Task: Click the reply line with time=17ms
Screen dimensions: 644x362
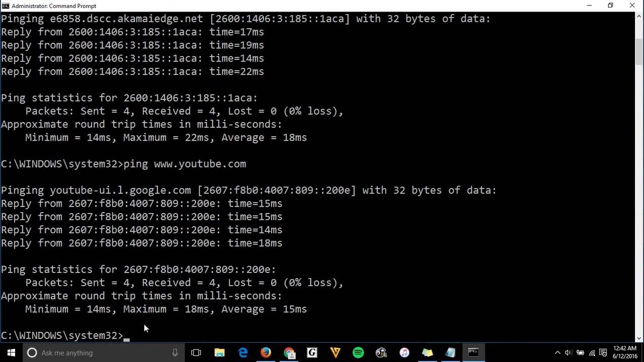Action: pos(132,32)
